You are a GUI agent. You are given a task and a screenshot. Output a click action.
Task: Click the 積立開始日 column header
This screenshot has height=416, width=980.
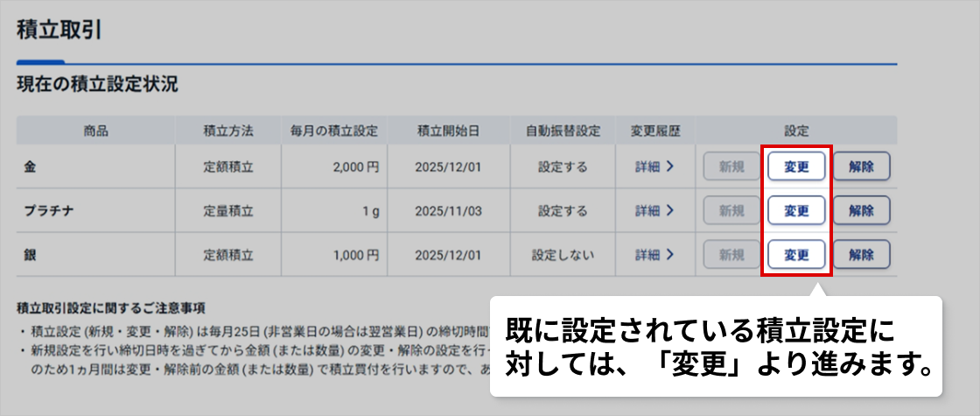point(447,130)
